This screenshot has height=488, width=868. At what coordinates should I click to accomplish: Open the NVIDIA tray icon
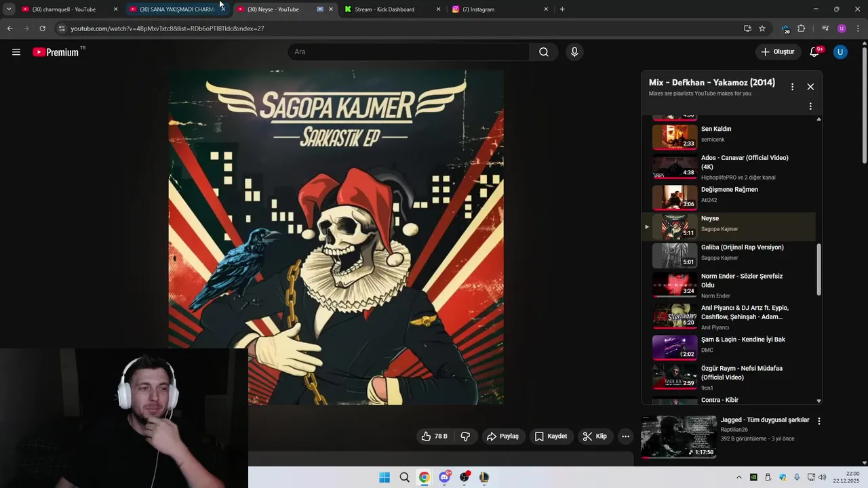coord(753,477)
